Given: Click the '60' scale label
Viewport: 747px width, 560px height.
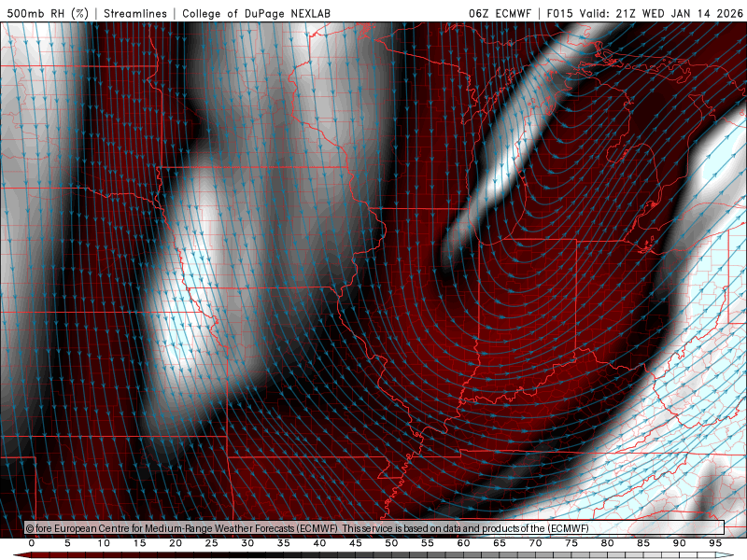Looking at the screenshot, I should pos(463,543).
